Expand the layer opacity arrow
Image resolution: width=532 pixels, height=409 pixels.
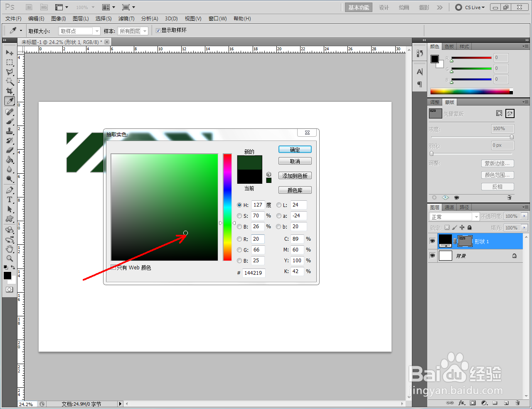click(524, 216)
